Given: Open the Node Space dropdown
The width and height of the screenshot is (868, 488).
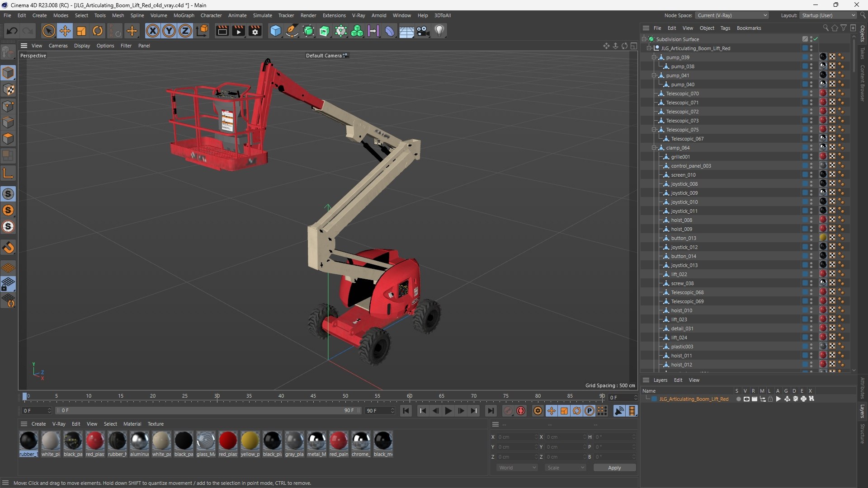Looking at the screenshot, I should tap(732, 15).
